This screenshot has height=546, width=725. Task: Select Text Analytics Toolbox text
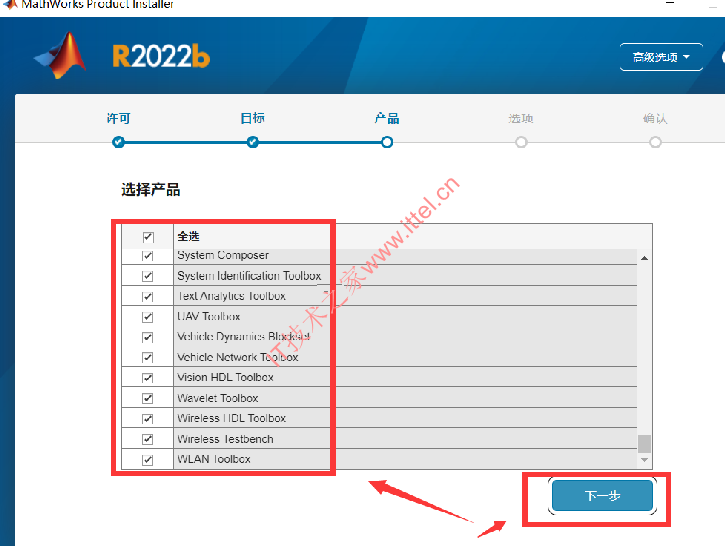(x=232, y=296)
